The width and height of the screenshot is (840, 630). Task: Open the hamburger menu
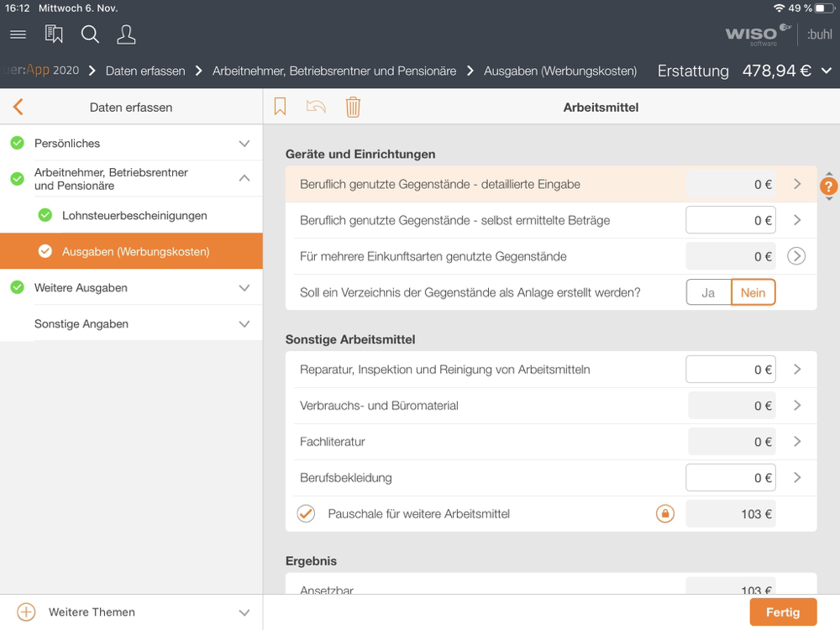(18, 34)
